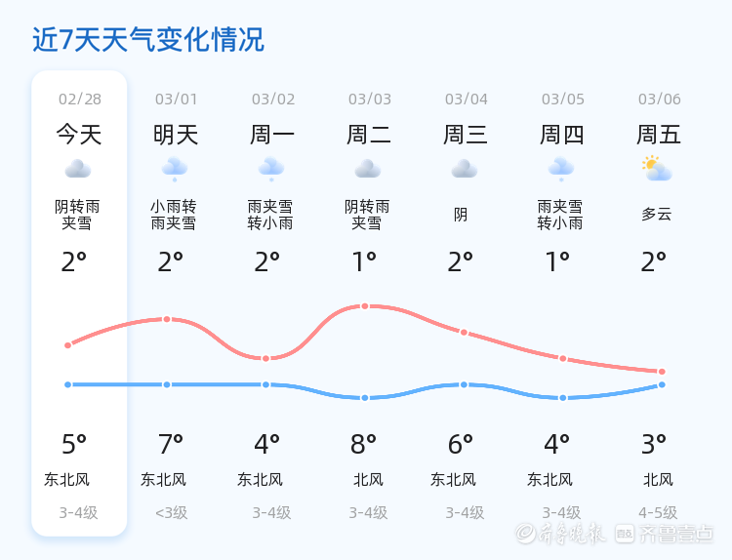Click Monday's sleet weather icon
732x560 pixels.
271,169
